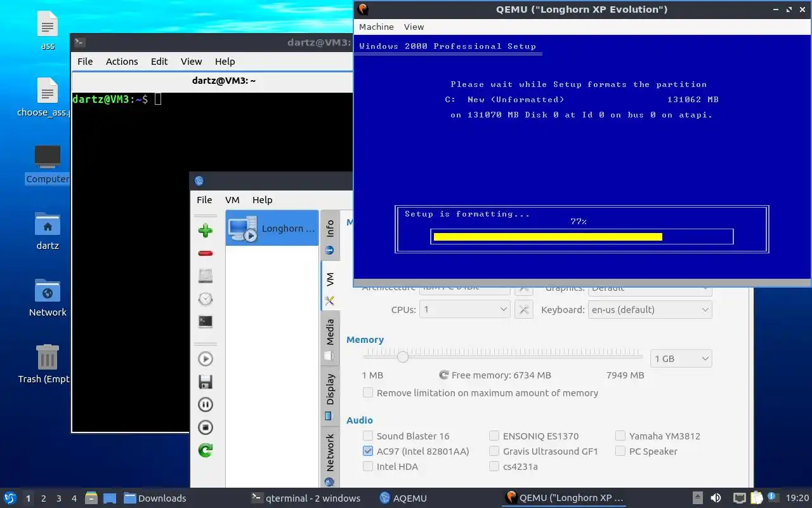Switch to virtual desktop 3
The image size is (812, 508).
click(59, 498)
